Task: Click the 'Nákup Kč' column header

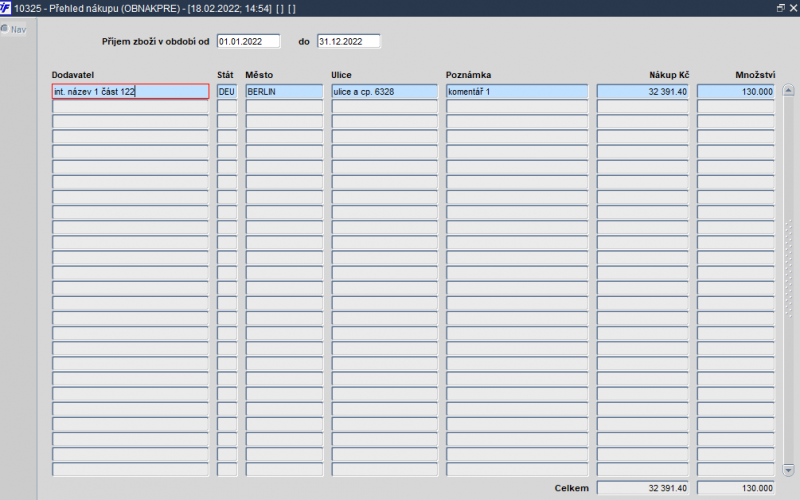Action: [x=669, y=74]
